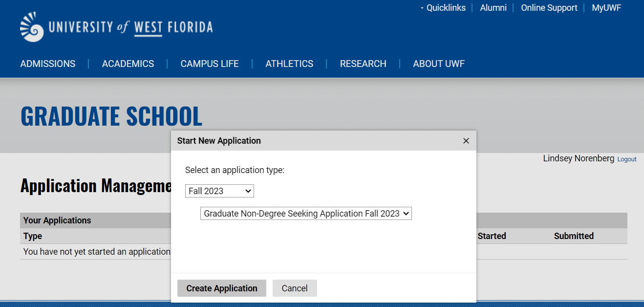Close the Start New Application dialog

click(x=466, y=141)
